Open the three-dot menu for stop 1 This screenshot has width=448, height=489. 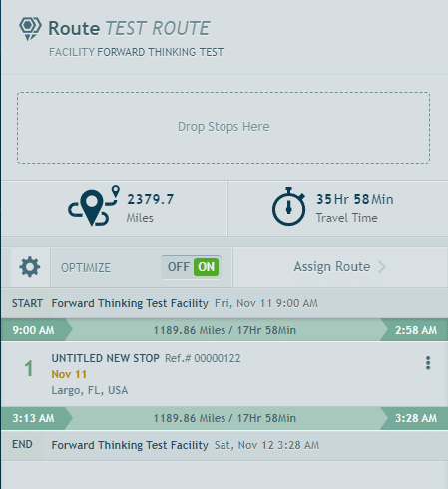[428, 363]
